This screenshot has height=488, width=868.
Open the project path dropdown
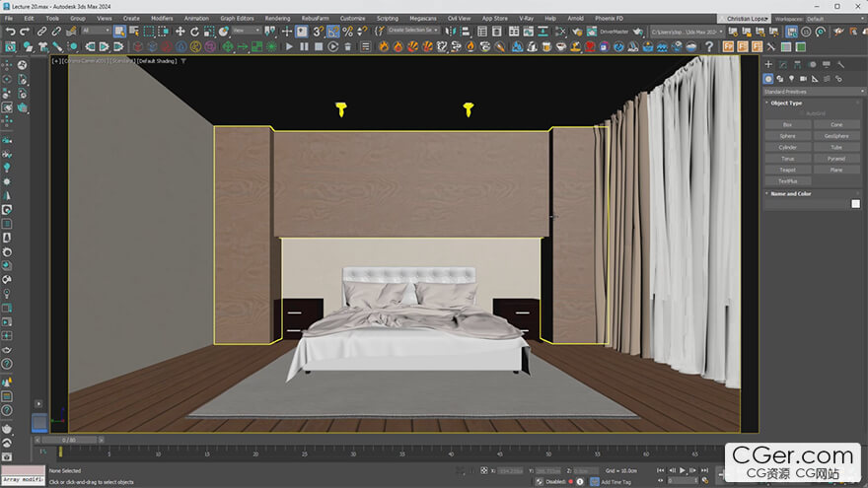(x=687, y=33)
